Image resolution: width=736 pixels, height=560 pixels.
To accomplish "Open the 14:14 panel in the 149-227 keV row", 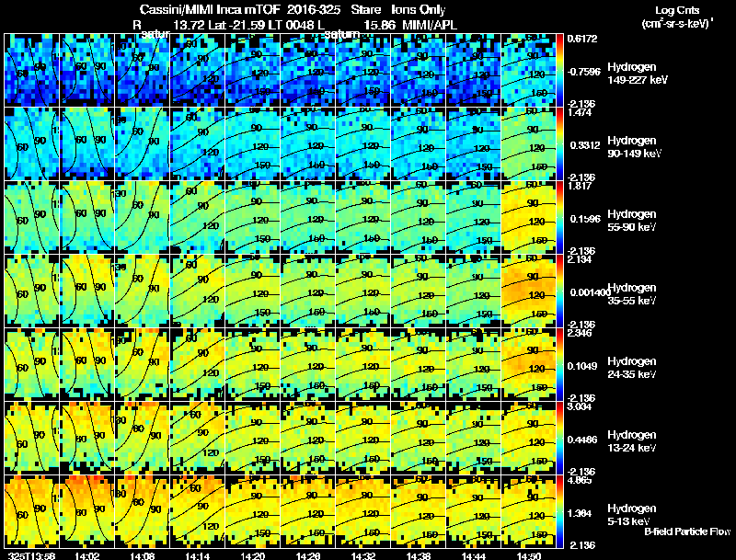I will point(197,70).
